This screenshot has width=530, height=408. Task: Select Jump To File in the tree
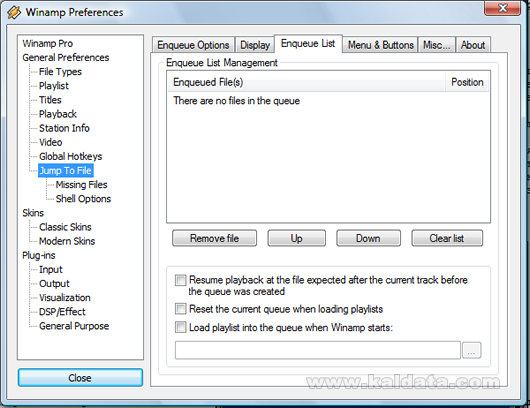(x=65, y=171)
